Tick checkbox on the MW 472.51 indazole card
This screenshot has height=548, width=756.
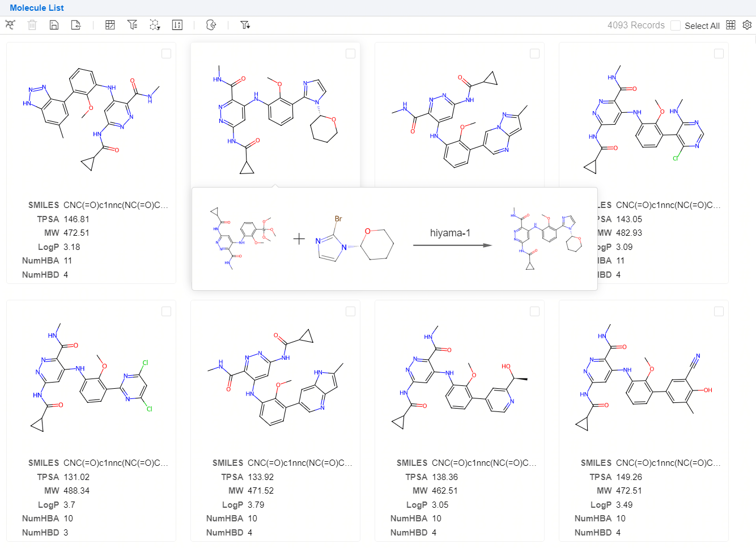point(166,53)
